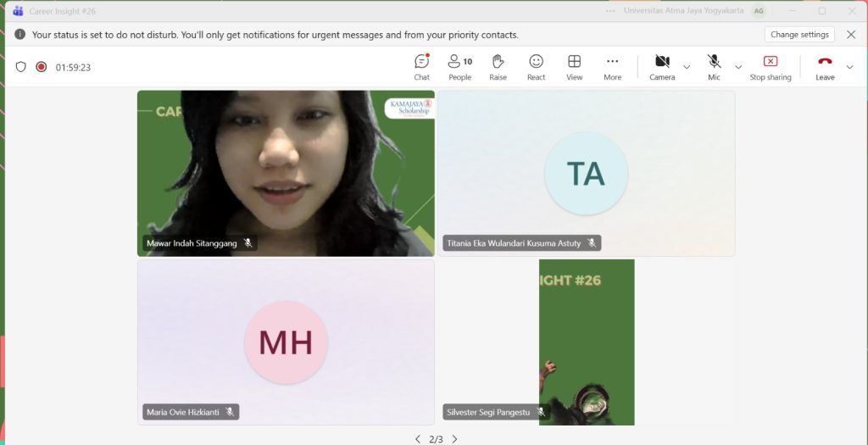Go to the next participant page
This screenshot has width=868, height=445.
tap(454, 439)
